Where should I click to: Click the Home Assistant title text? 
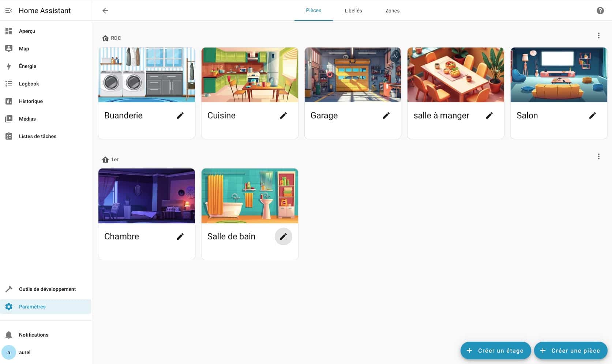point(45,11)
